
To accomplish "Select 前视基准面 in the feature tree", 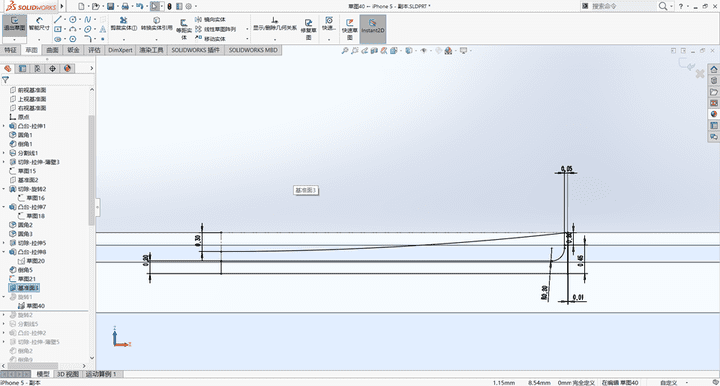I will click(x=28, y=90).
